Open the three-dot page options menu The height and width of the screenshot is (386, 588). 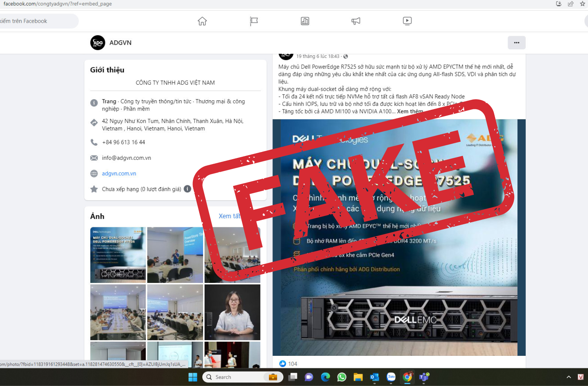coord(516,43)
